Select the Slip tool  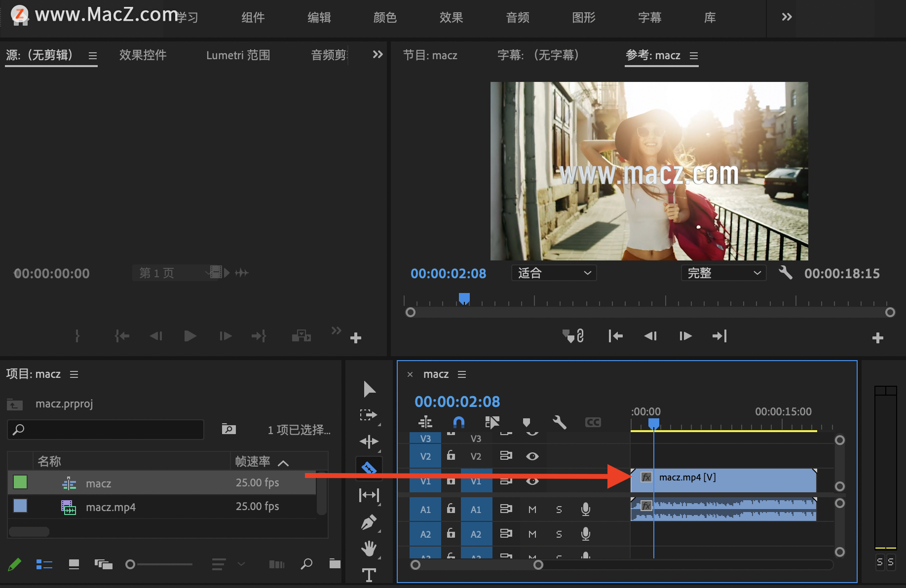point(369,495)
